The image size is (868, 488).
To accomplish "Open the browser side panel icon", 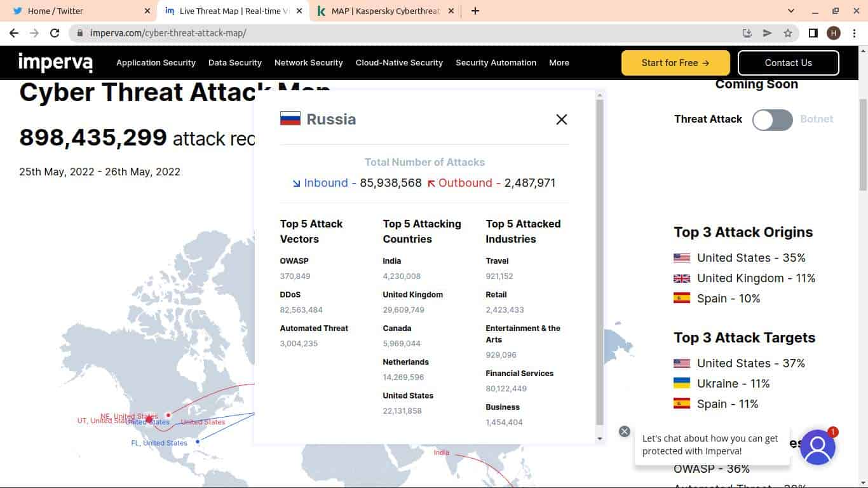I will pos(813,33).
